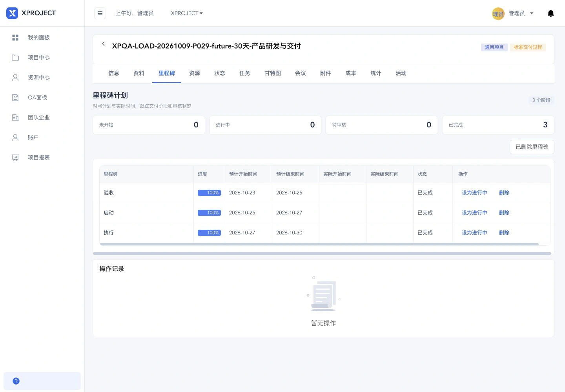The height and width of the screenshot is (392, 565).
Task: Switch to the 任务 tab
Action: (245, 73)
